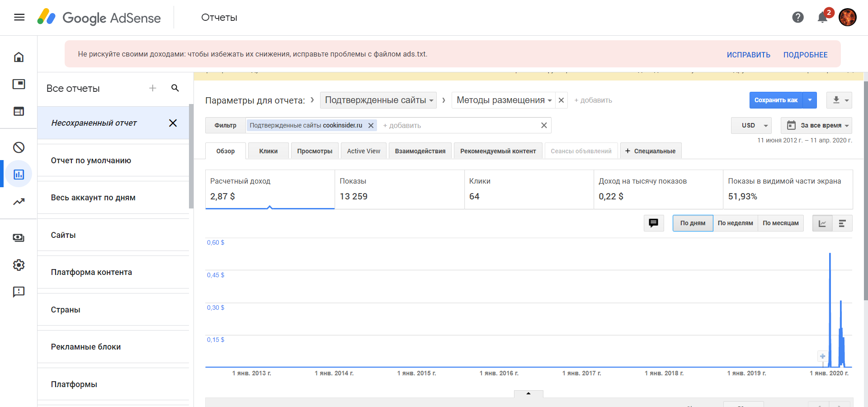Switch to line chart view
868x407 pixels.
click(822, 223)
